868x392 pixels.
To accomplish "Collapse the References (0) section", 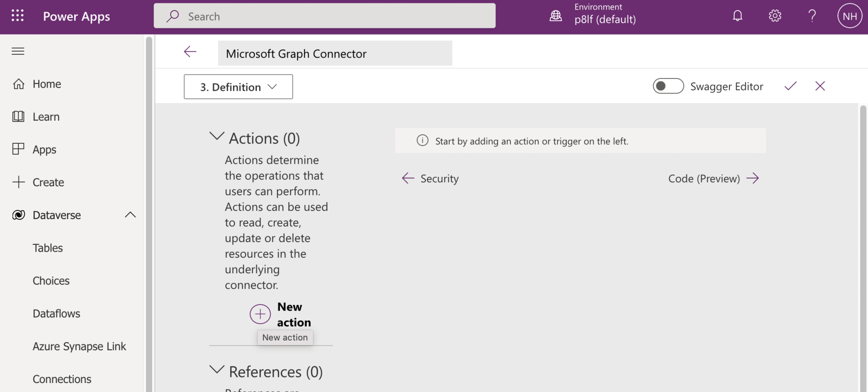I will click(x=217, y=370).
